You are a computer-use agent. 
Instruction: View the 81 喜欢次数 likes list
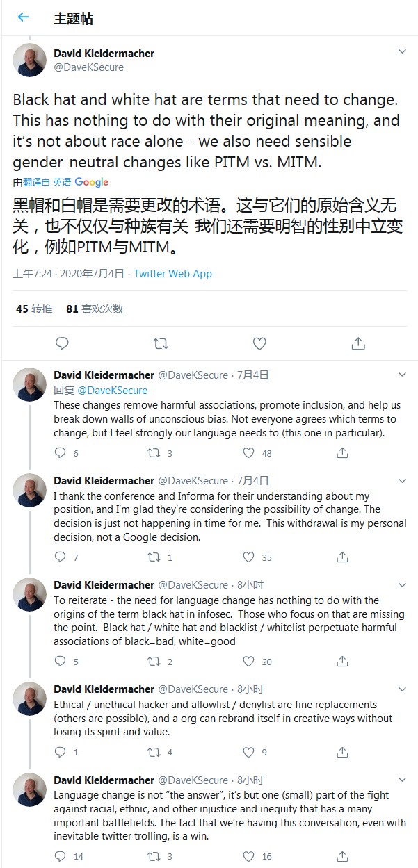point(95,309)
